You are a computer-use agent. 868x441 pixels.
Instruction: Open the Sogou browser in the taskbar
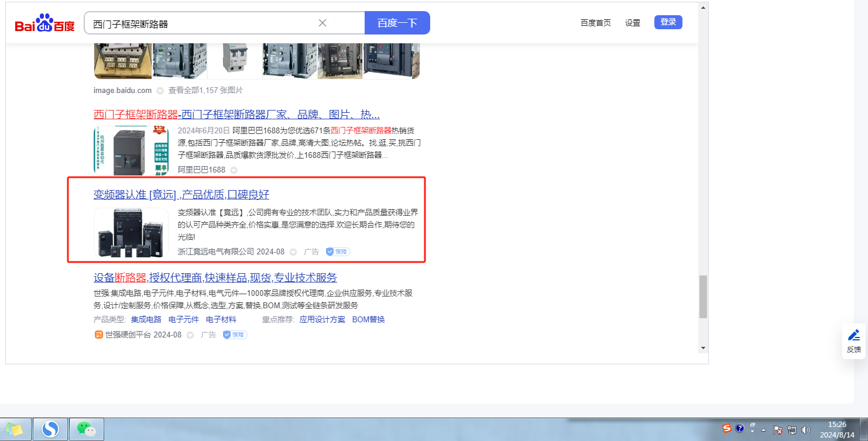pos(50,429)
